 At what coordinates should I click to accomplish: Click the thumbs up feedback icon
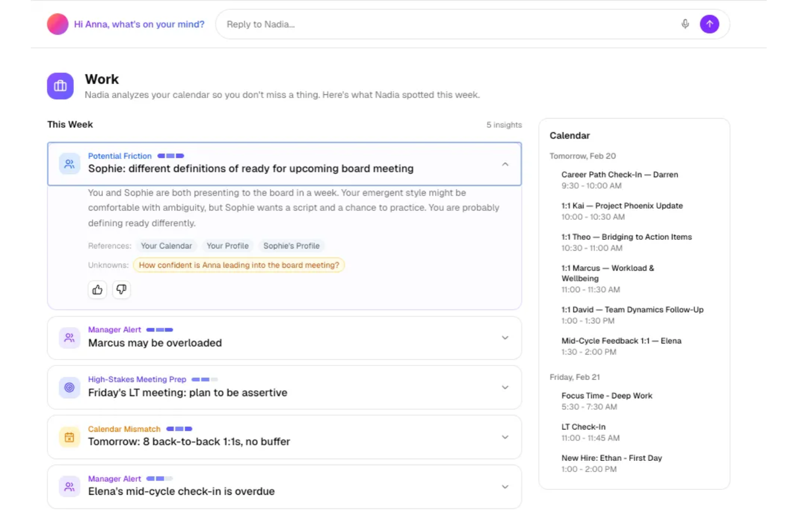tap(98, 290)
